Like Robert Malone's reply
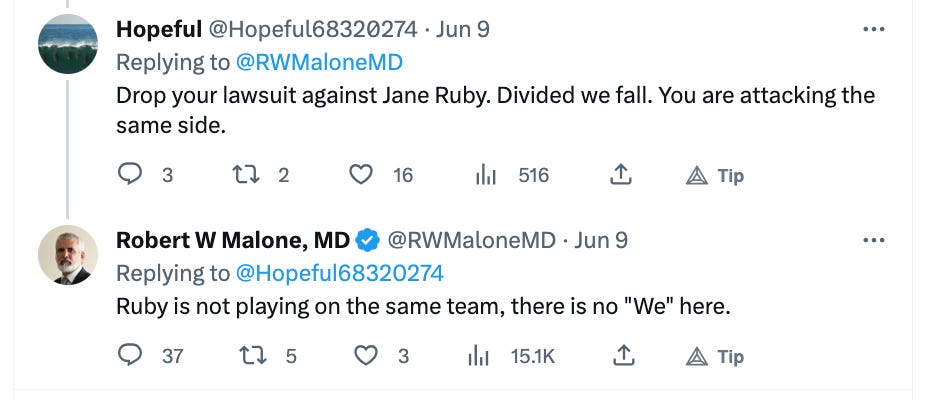 tap(366, 356)
